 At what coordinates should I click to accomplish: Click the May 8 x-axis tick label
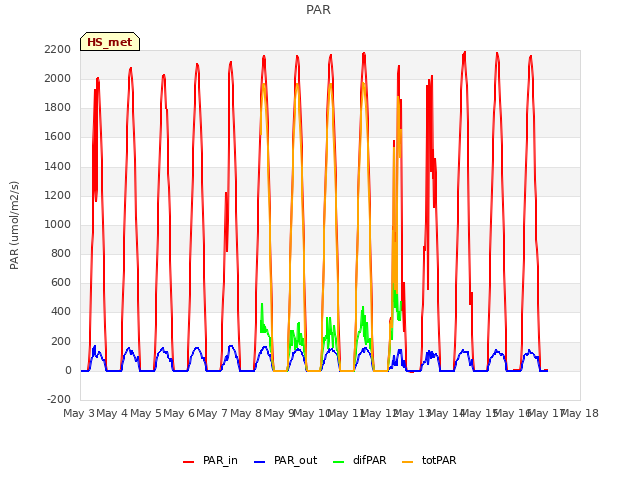pyautogui.click(x=246, y=413)
